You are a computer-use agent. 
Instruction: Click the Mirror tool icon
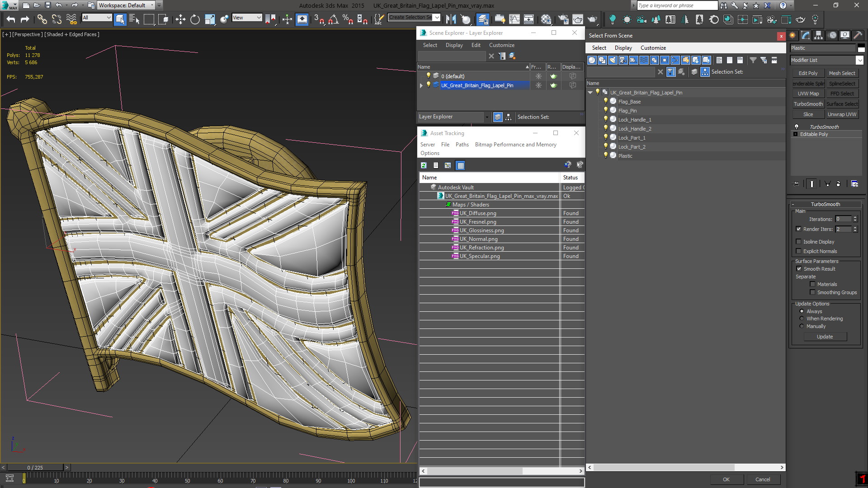pos(451,19)
